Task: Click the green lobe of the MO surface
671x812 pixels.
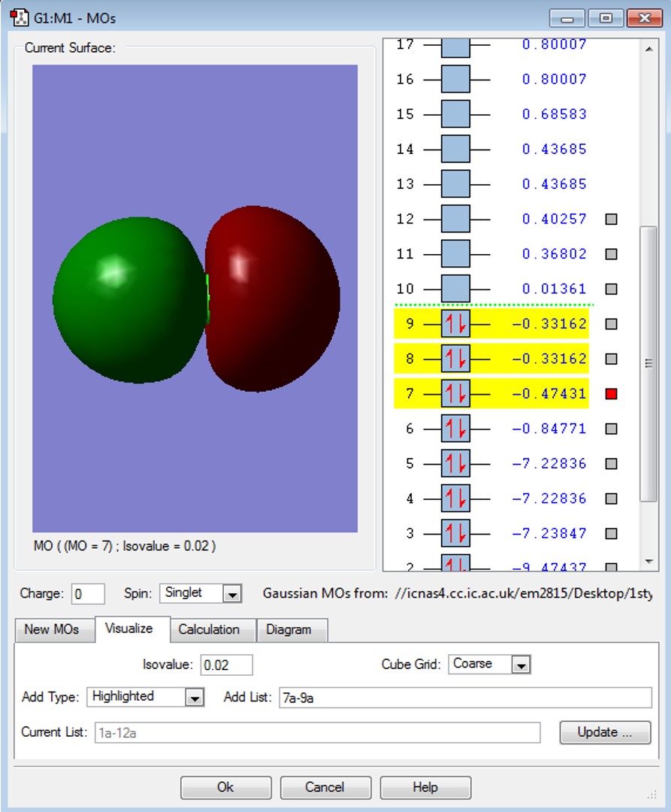Action: pyautogui.click(x=129, y=300)
